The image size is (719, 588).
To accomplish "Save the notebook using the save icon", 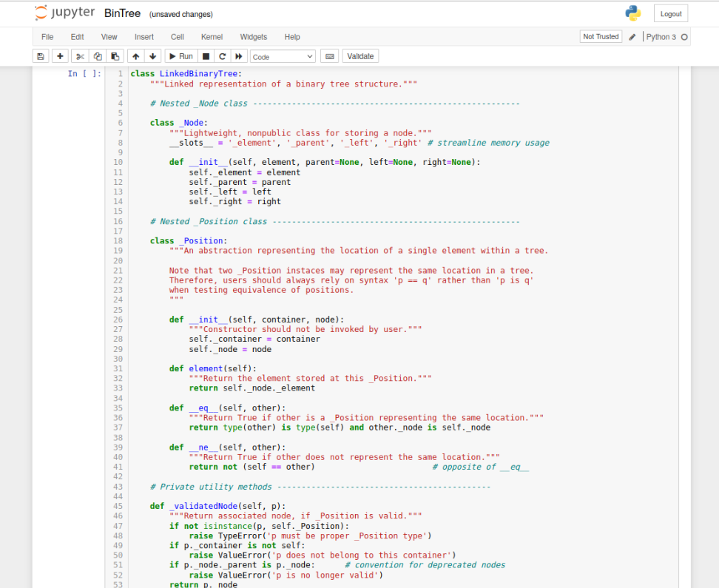I will [41, 56].
